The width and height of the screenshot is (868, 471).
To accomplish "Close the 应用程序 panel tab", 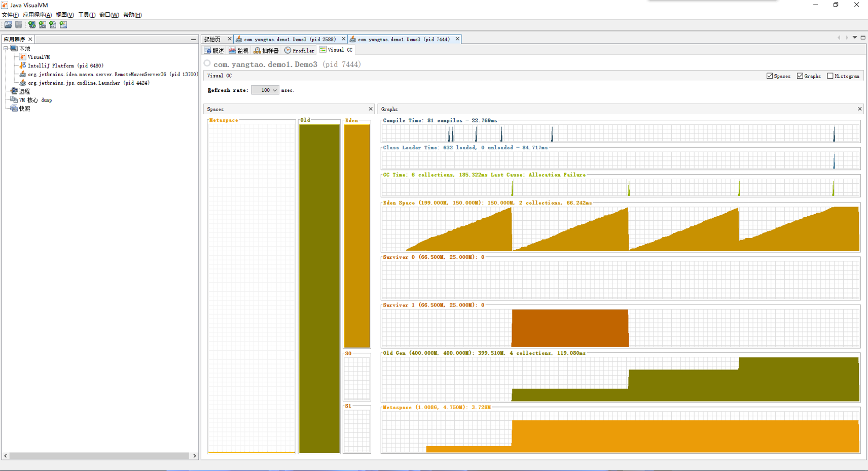I will [30, 39].
